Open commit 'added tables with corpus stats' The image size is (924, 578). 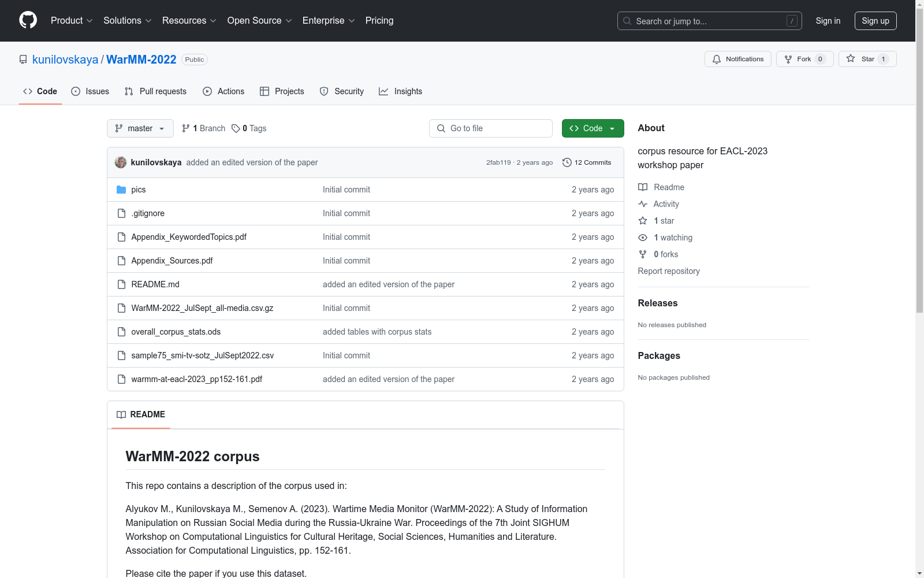(x=377, y=332)
